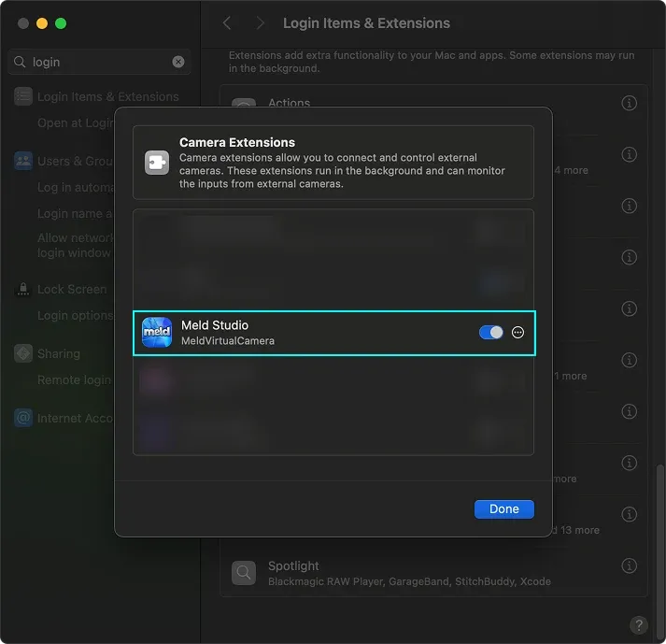Clear the login search field
This screenshot has width=666, height=644.
[x=178, y=62]
